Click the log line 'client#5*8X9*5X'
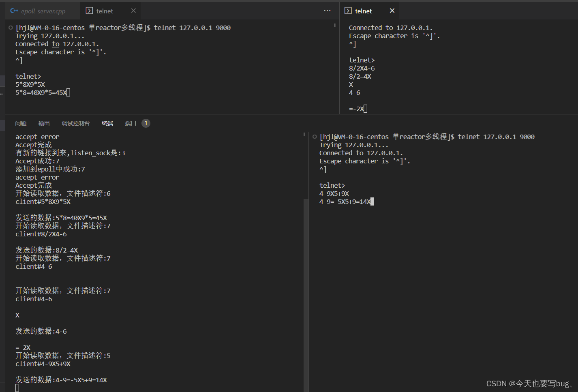Screen dimensions: 578x392 pyautogui.click(x=43, y=201)
